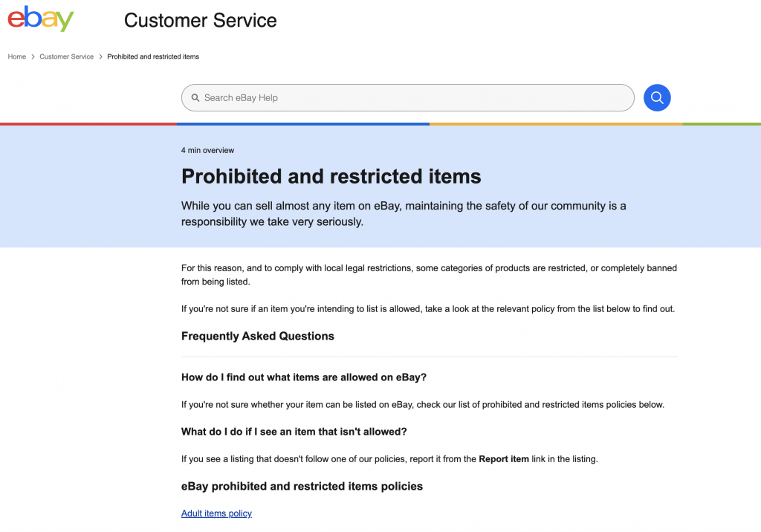Click the chevron after Customer Service breadcrumb
This screenshot has height=532, width=761.
click(x=100, y=56)
